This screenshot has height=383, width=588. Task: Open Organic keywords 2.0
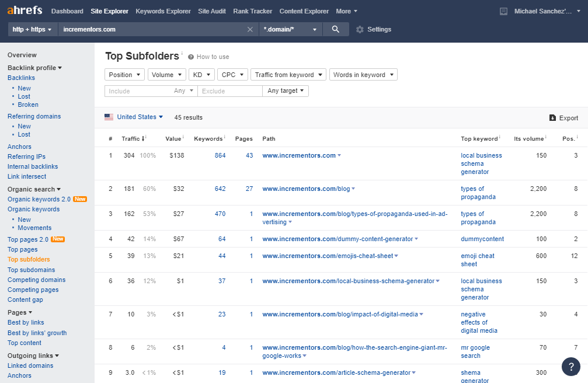coord(39,199)
